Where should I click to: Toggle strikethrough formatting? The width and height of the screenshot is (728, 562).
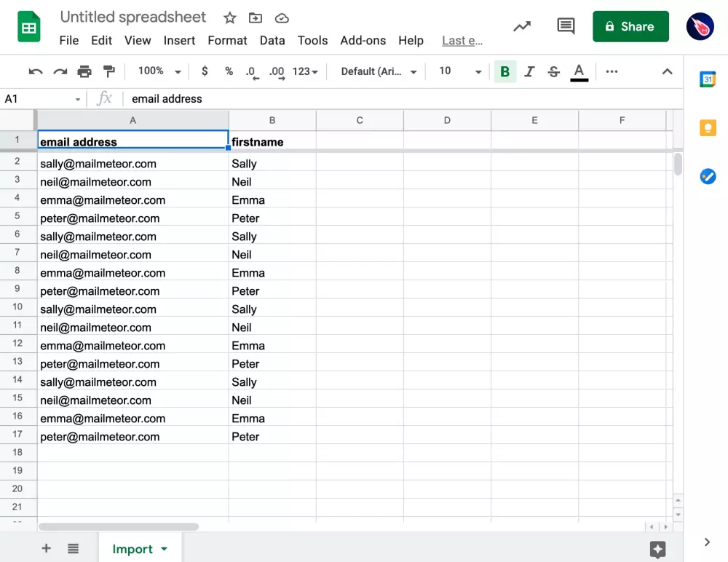pyautogui.click(x=554, y=71)
